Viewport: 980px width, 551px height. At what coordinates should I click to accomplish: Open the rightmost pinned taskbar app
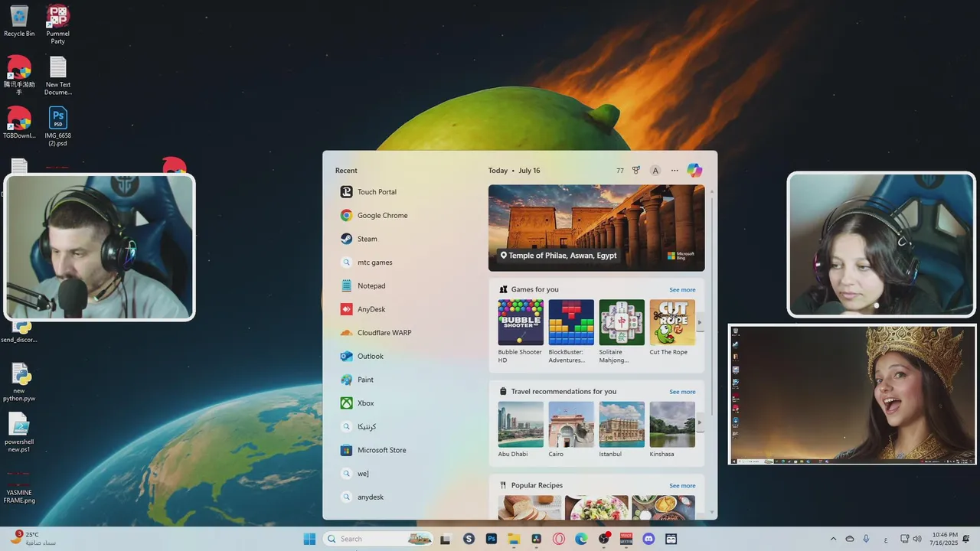[x=671, y=539]
